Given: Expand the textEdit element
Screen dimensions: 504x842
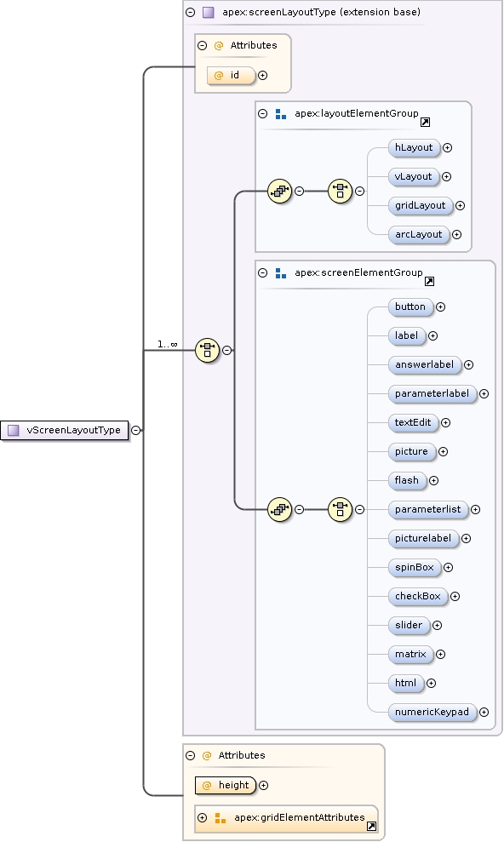Looking at the screenshot, I should [445, 423].
